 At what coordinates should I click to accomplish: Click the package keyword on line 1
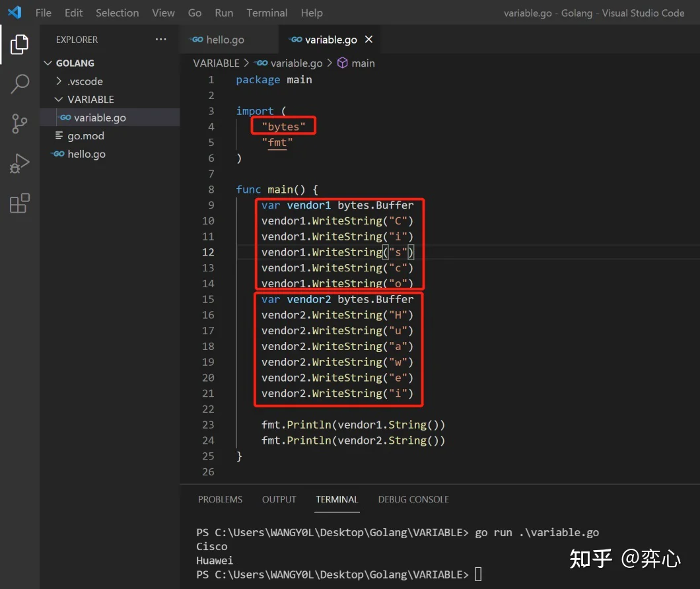coord(258,79)
